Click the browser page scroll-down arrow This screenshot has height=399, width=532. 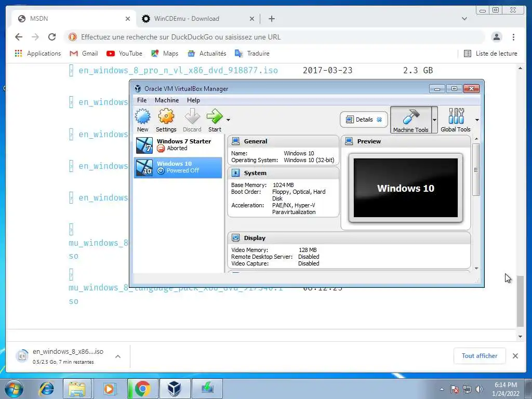520,337
